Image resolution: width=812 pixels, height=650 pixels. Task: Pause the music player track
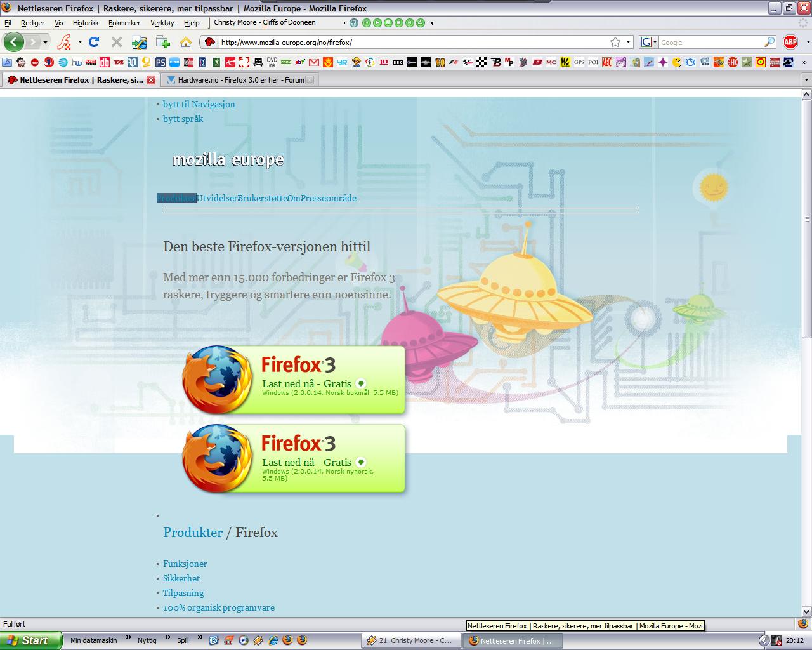[x=388, y=23]
